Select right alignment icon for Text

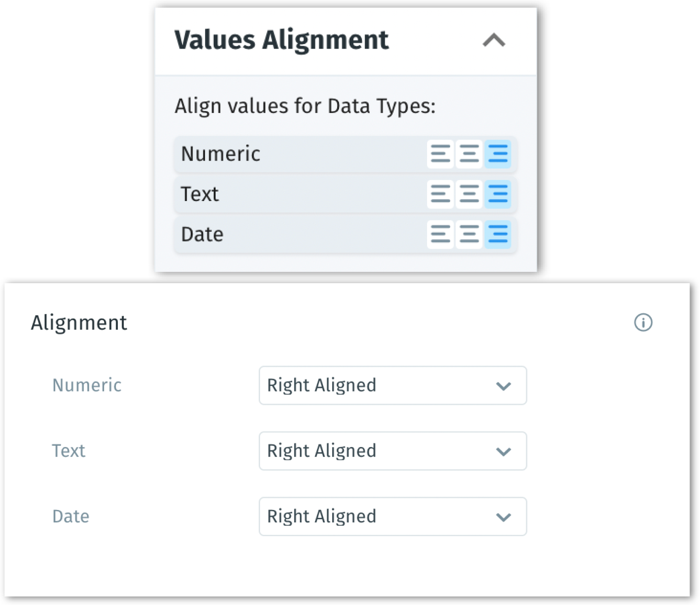click(498, 194)
